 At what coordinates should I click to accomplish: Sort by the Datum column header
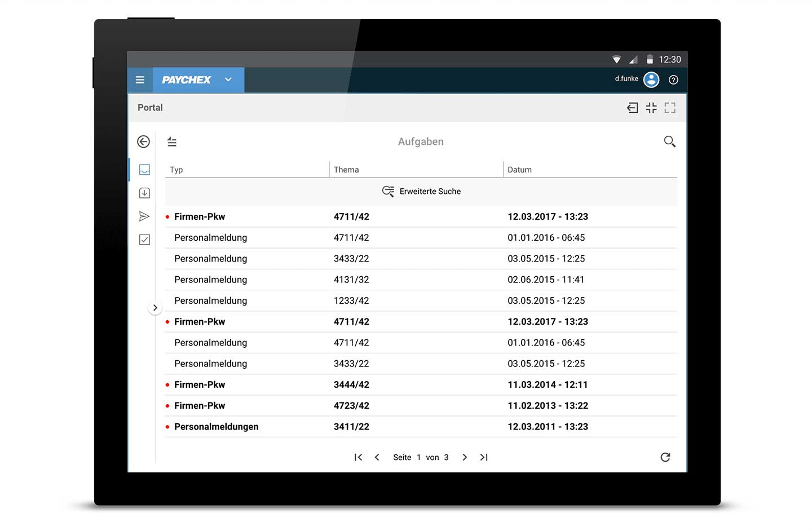pyautogui.click(x=519, y=170)
